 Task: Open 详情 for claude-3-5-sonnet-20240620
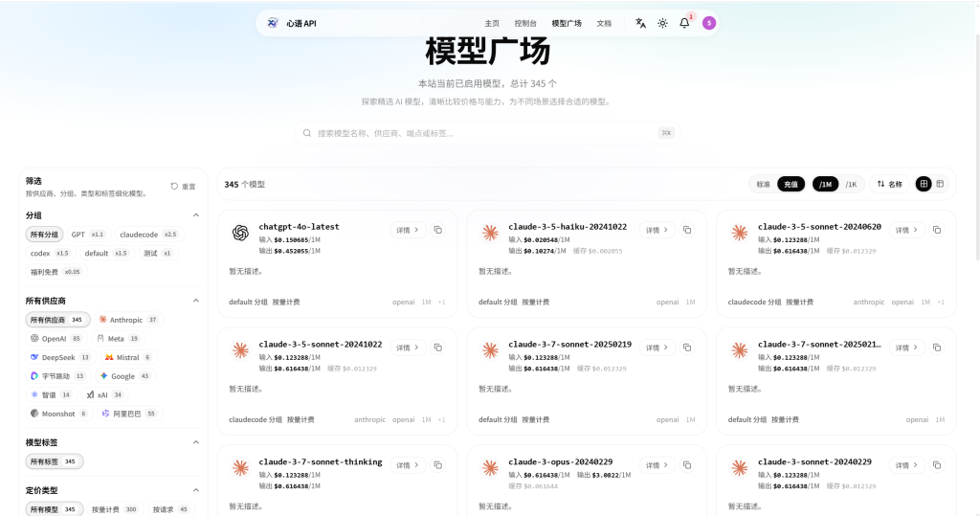(907, 230)
